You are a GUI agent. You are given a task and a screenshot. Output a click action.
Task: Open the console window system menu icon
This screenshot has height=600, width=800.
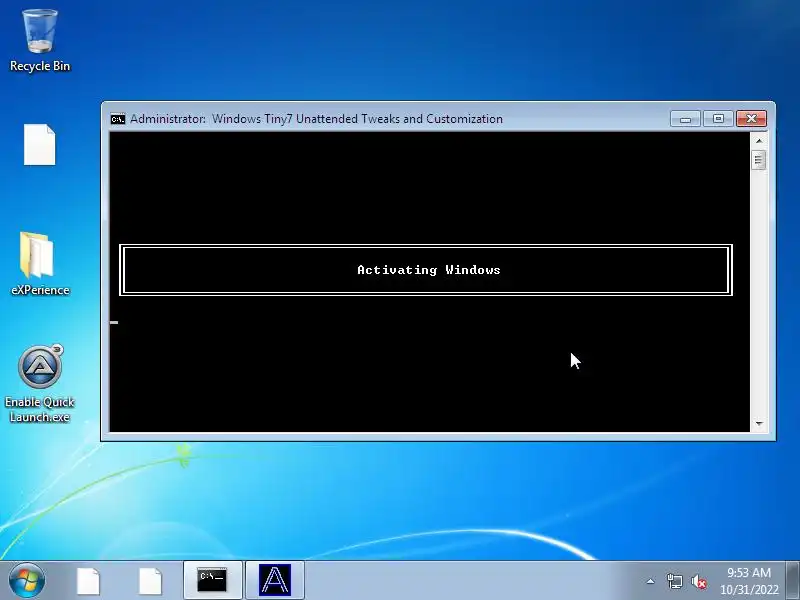point(118,119)
